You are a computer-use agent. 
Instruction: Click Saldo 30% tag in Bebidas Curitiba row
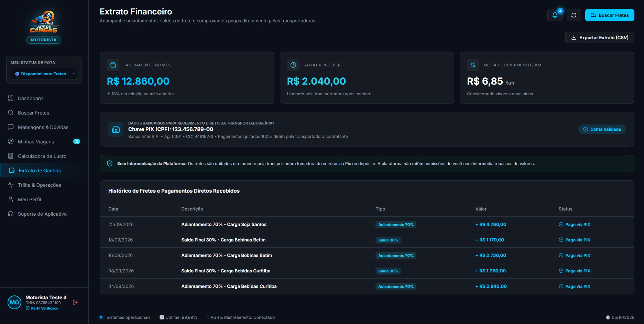tap(388, 271)
